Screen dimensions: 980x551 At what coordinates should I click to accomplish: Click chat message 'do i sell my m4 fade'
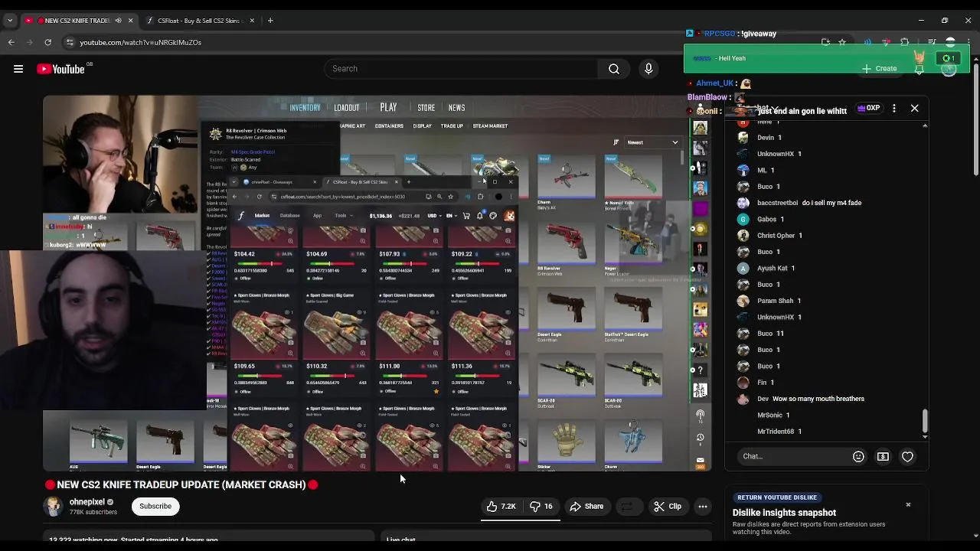831,203
